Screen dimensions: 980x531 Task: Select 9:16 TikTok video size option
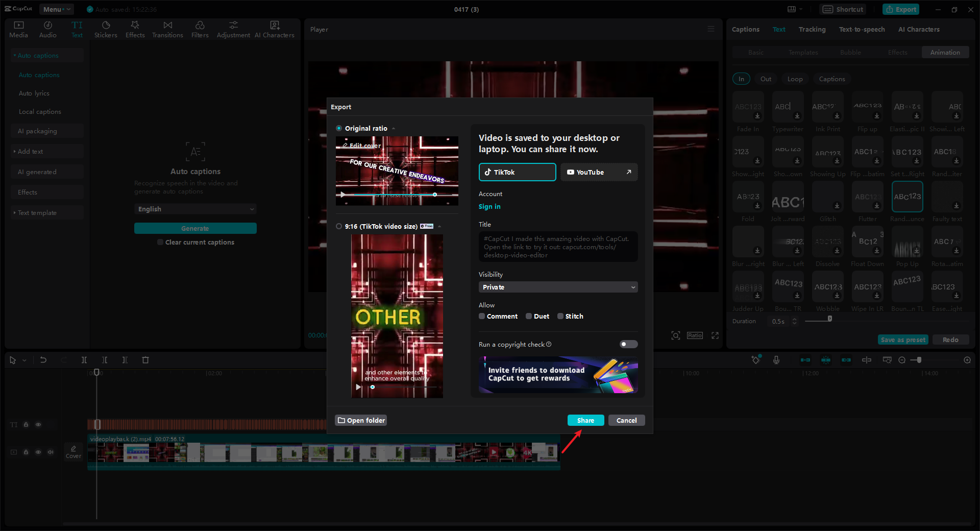pos(339,226)
